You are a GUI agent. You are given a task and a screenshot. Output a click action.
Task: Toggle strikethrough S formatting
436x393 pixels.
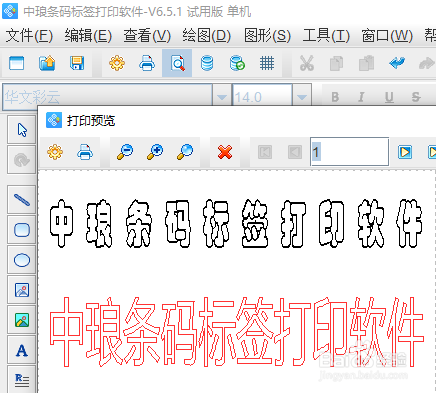click(x=416, y=97)
